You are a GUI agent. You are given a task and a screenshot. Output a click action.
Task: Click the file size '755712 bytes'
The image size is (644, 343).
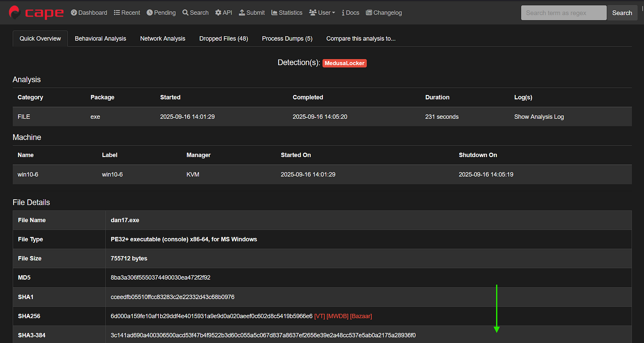tap(129, 258)
